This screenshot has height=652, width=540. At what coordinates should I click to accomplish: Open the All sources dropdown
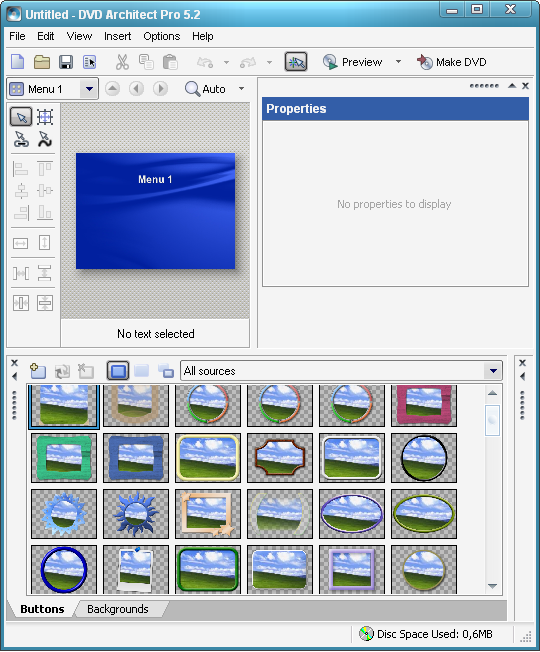[x=493, y=370]
